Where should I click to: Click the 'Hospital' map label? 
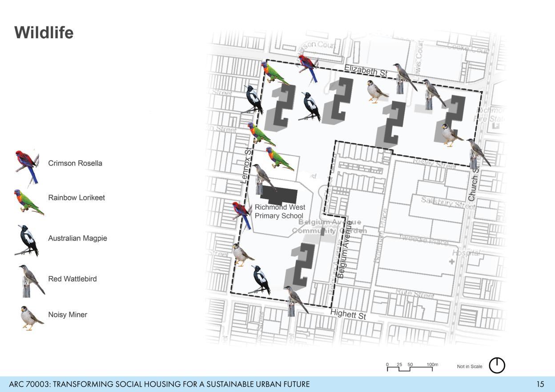(466, 252)
